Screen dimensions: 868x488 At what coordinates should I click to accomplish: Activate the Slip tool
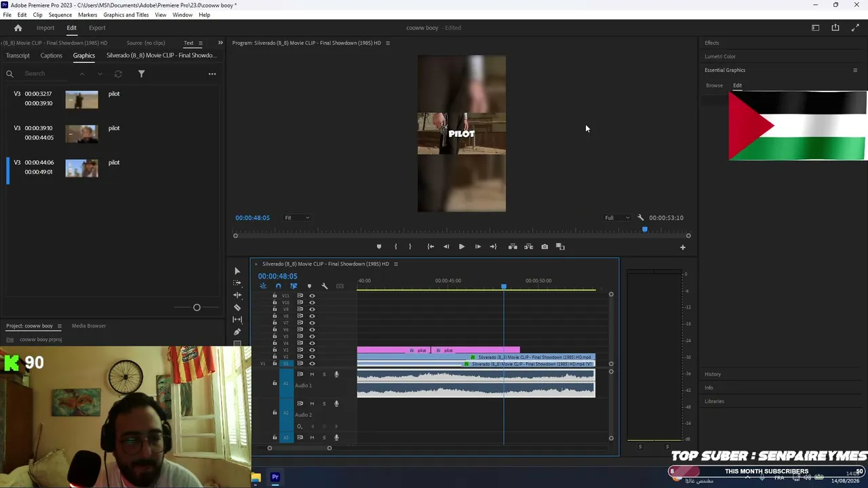(x=237, y=319)
